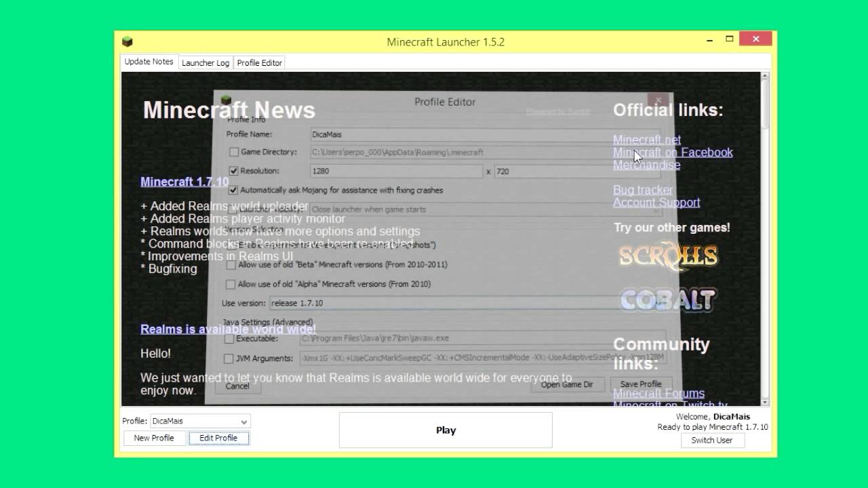Click the Minecraft block icon in the launcher title bar

[x=127, y=42]
